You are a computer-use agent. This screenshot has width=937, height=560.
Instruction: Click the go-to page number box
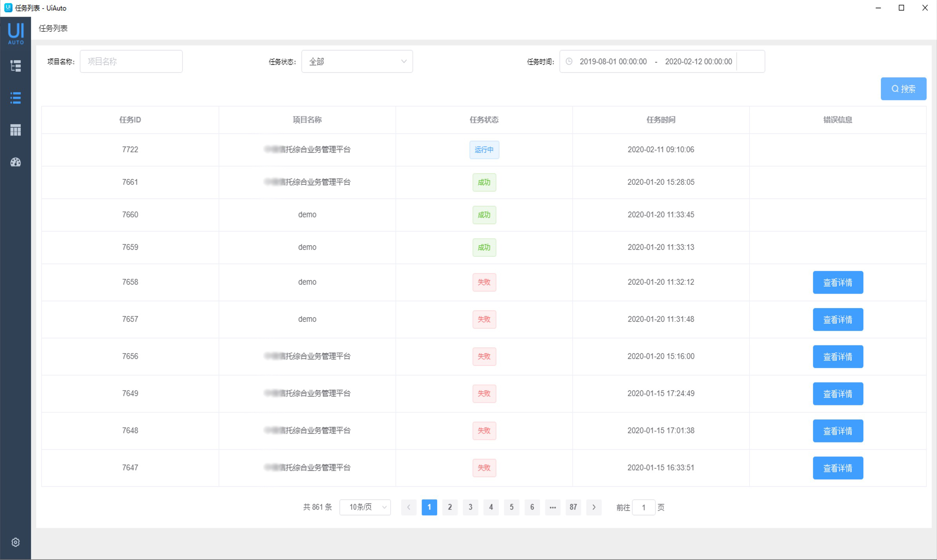click(643, 508)
